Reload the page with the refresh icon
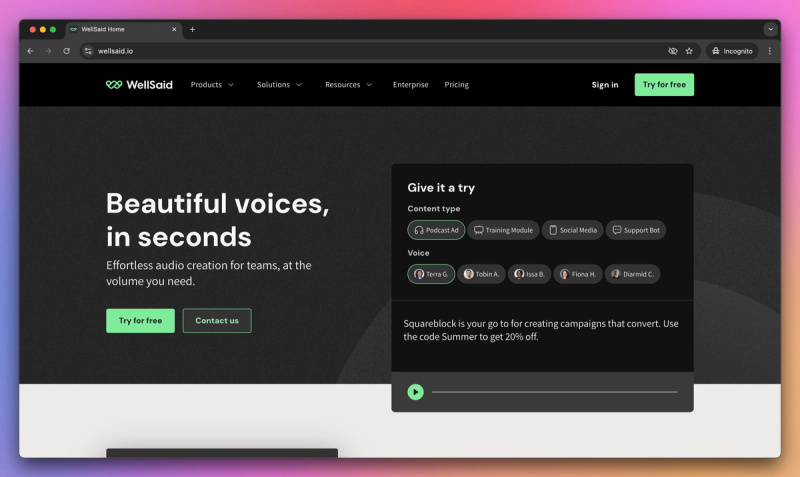800x477 pixels. point(66,51)
